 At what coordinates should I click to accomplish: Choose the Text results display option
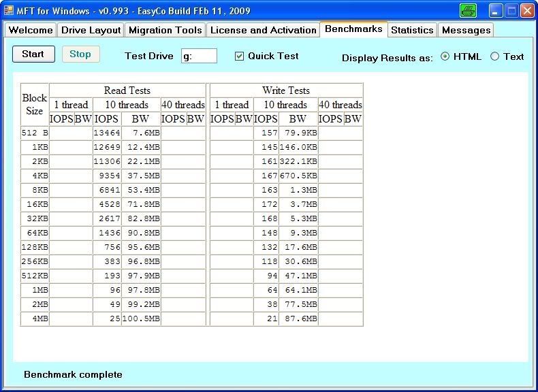495,56
